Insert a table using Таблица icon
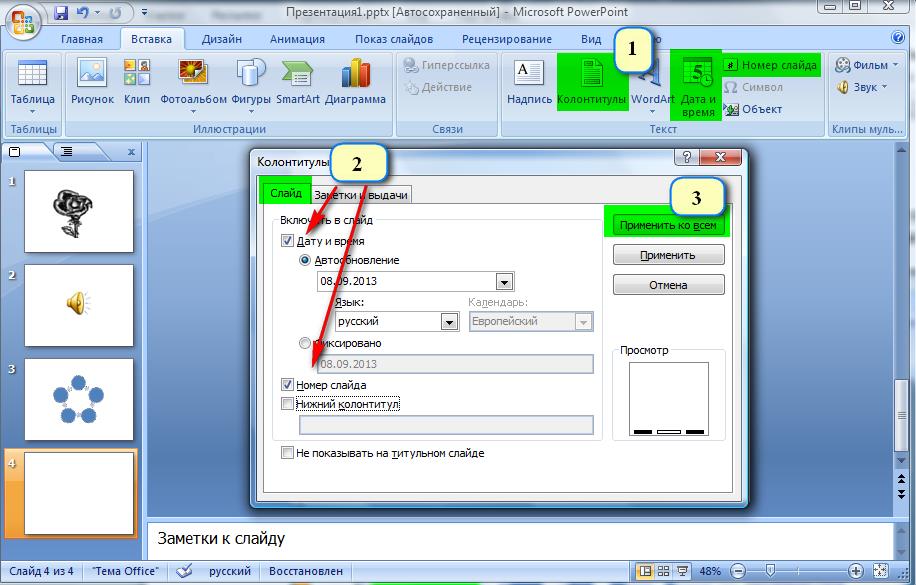The height and width of the screenshot is (585, 916). tap(32, 74)
